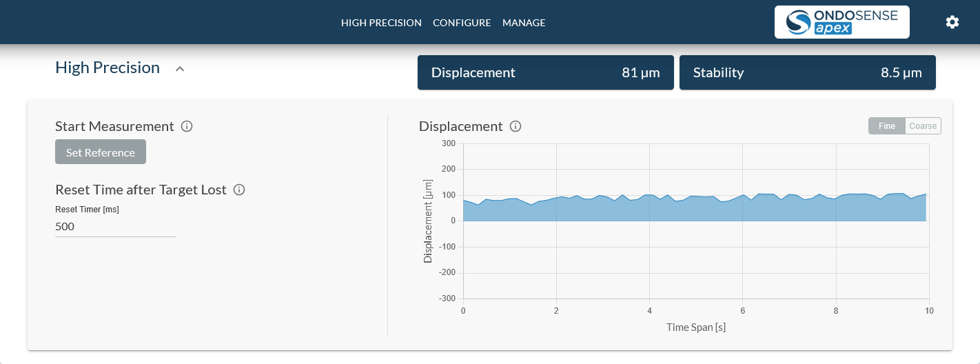980x364 pixels.
Task: Click the Reset Timer input field
Action: pos(115,227)
